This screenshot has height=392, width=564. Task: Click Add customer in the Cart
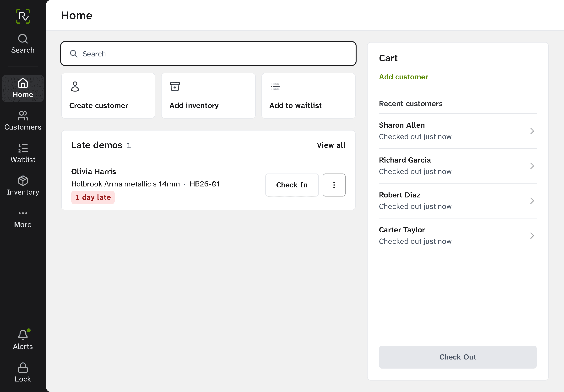point(403,77)
